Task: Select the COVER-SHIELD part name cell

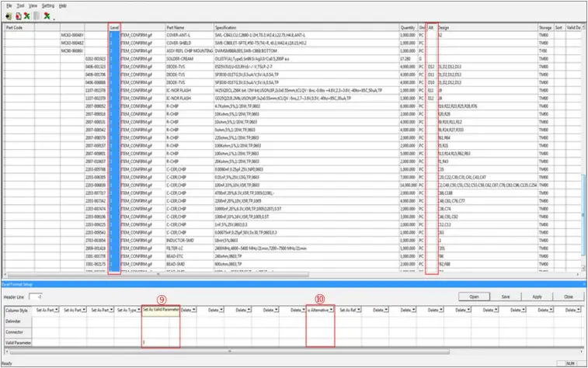Action: pos(190,43)
